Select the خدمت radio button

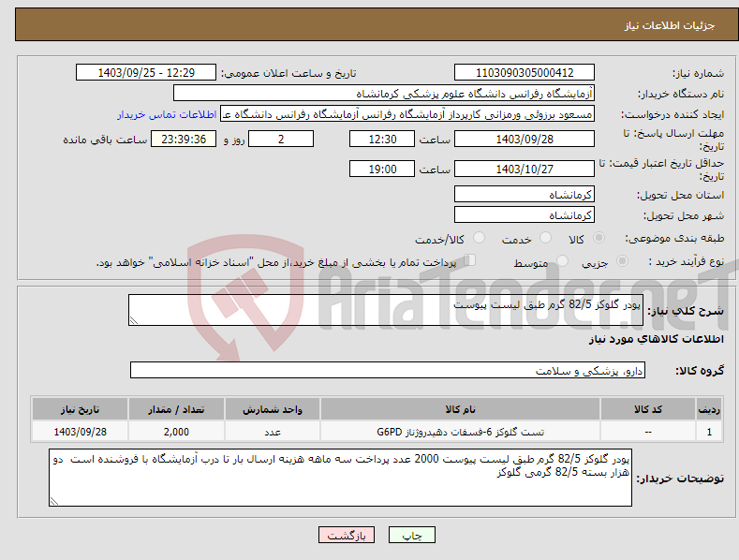545,238
